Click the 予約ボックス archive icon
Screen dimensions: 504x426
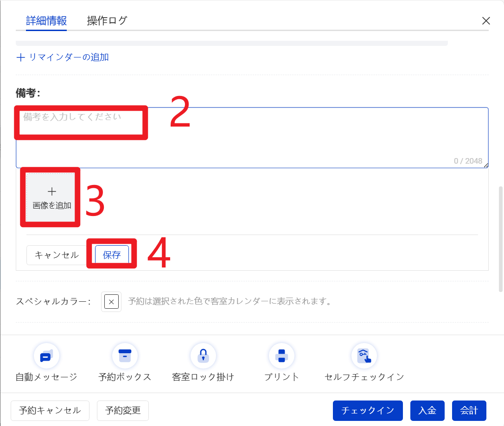pos(125,356)
